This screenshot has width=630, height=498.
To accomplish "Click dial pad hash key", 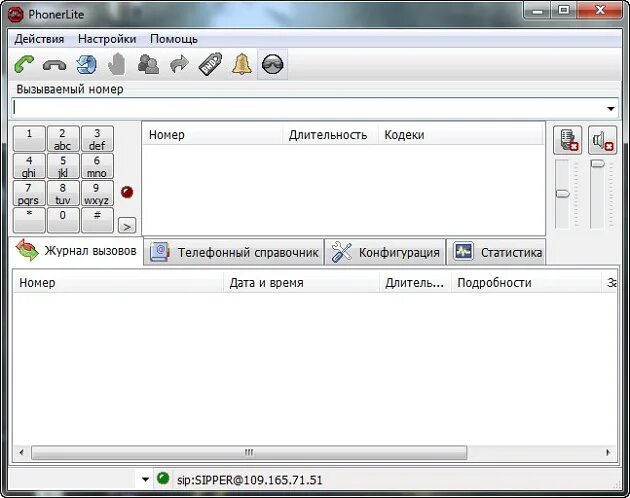I will coord(97,220).
